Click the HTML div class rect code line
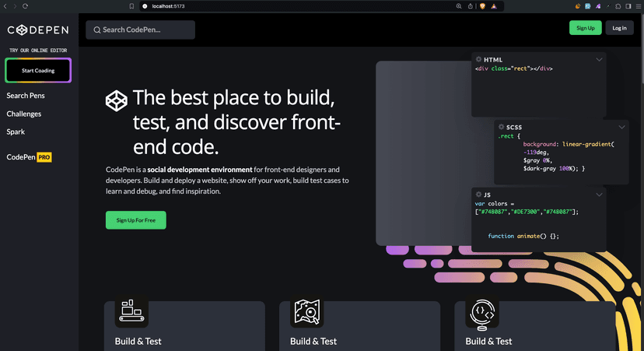The height and width of the screenshot is (351, 644). 514,68
